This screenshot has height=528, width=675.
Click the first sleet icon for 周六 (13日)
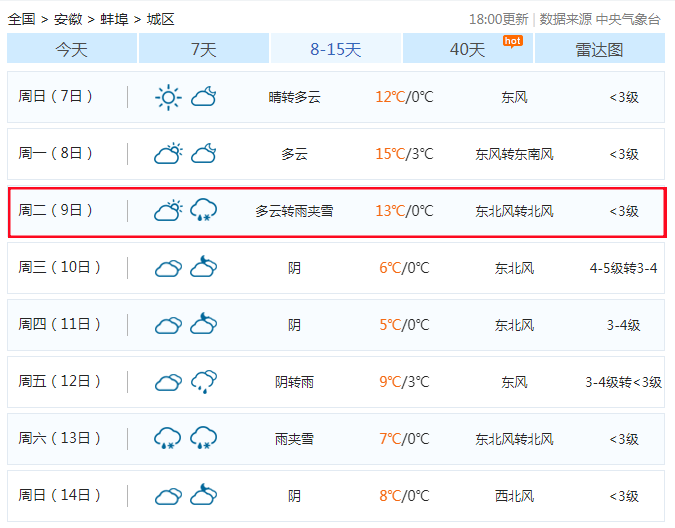tap(167, 439)
